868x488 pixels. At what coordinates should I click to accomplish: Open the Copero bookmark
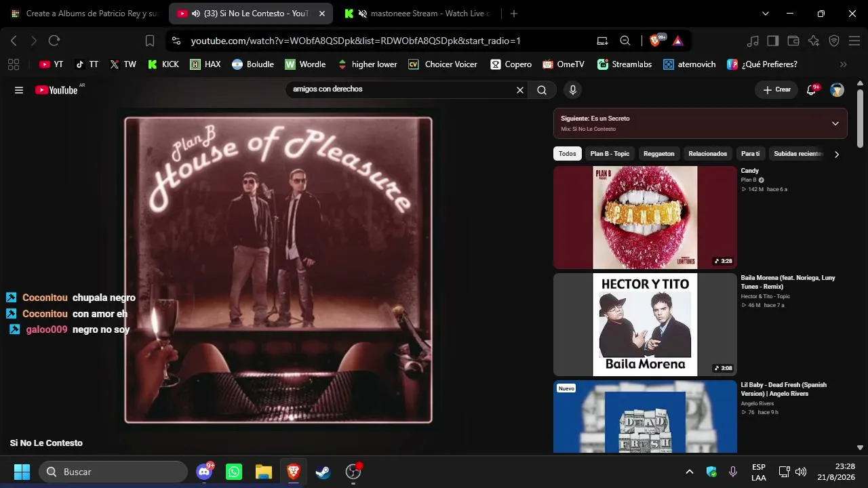pyautogui.click(x=509, y=64)
